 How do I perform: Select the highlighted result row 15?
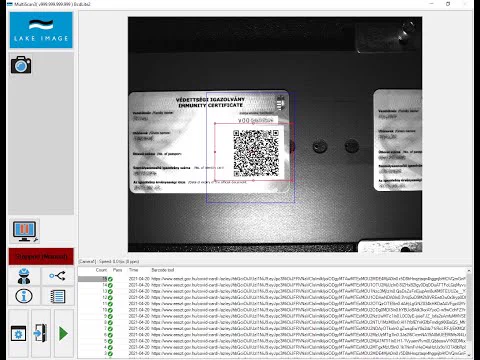point(272,279)
